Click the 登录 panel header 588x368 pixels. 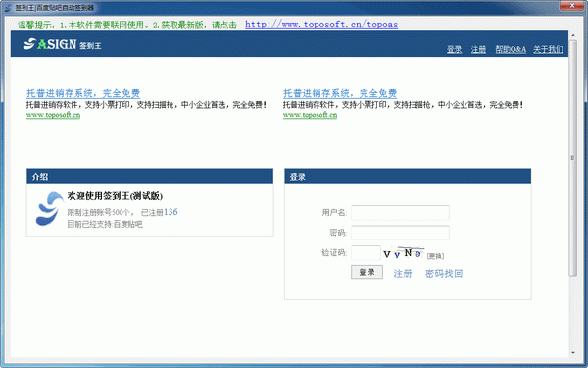click(x=408, y=176)
